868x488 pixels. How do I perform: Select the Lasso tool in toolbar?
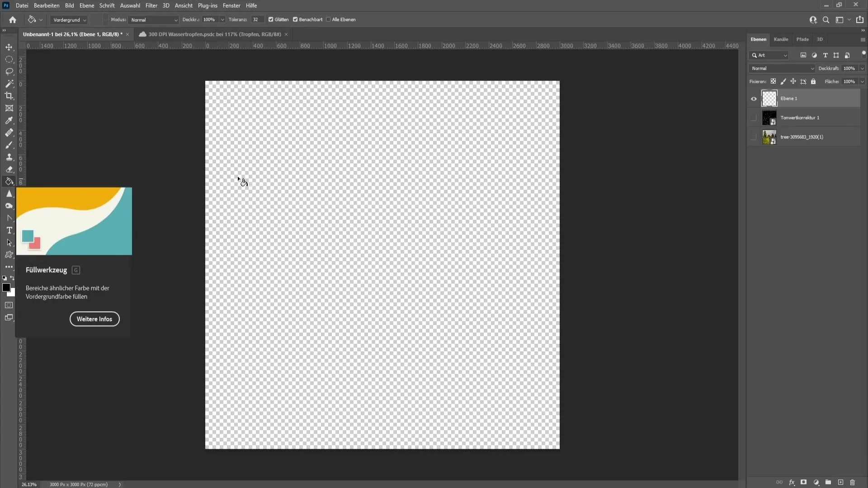click(x=9, y=71)
